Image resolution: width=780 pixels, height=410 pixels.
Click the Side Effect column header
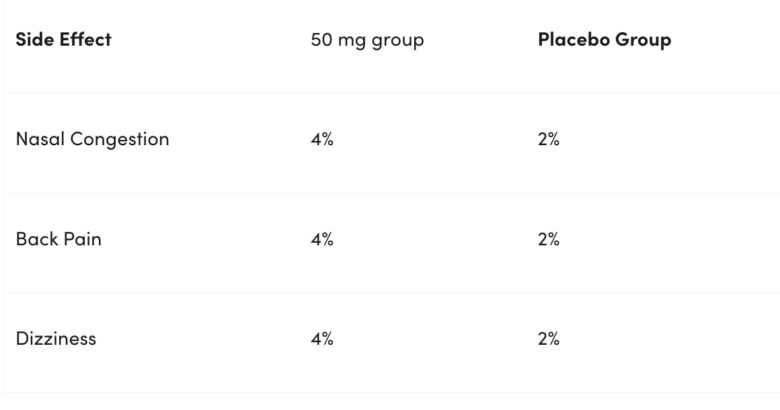tap(63, 40)
